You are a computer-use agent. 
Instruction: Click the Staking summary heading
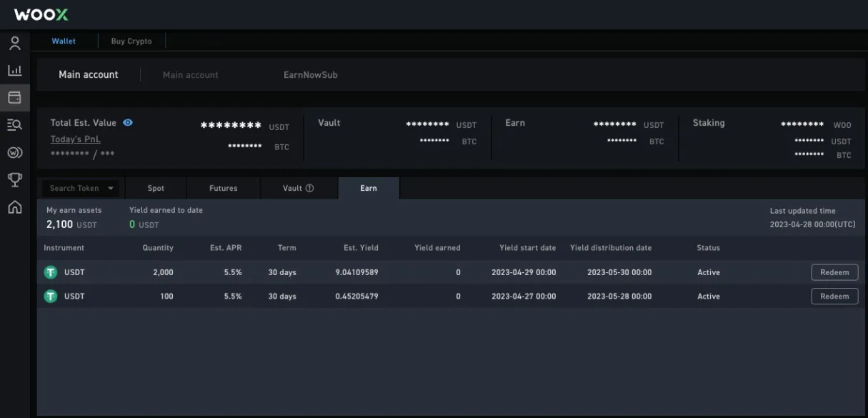709,123
